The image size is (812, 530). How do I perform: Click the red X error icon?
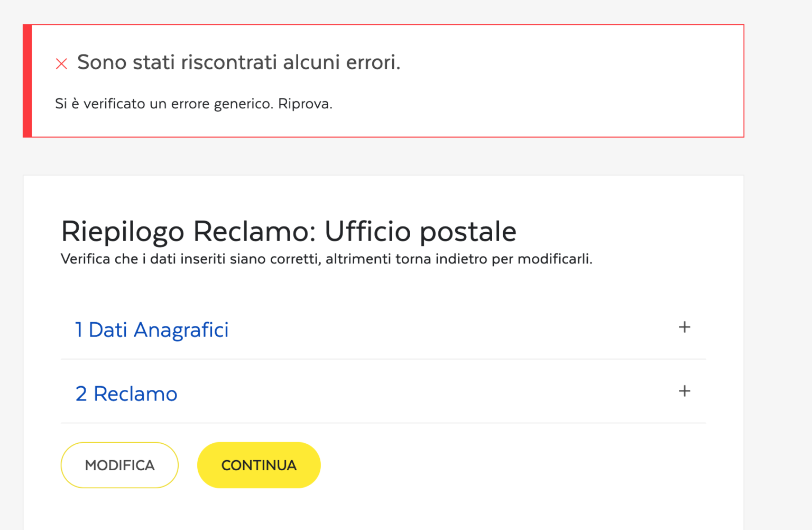[61, 64]
